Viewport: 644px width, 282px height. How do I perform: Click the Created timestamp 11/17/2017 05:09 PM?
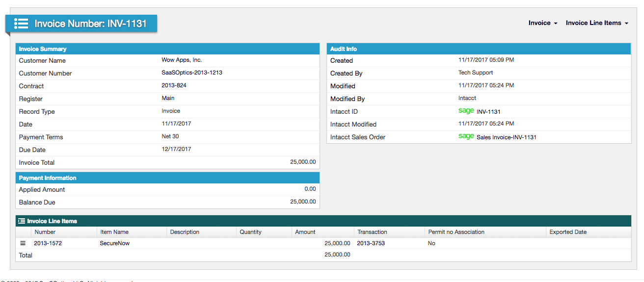486,60
